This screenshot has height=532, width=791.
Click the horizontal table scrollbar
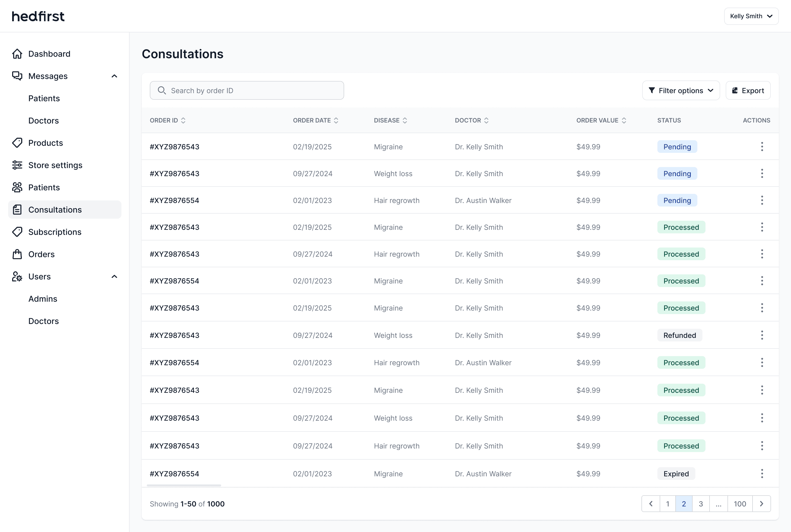[184, 485]
